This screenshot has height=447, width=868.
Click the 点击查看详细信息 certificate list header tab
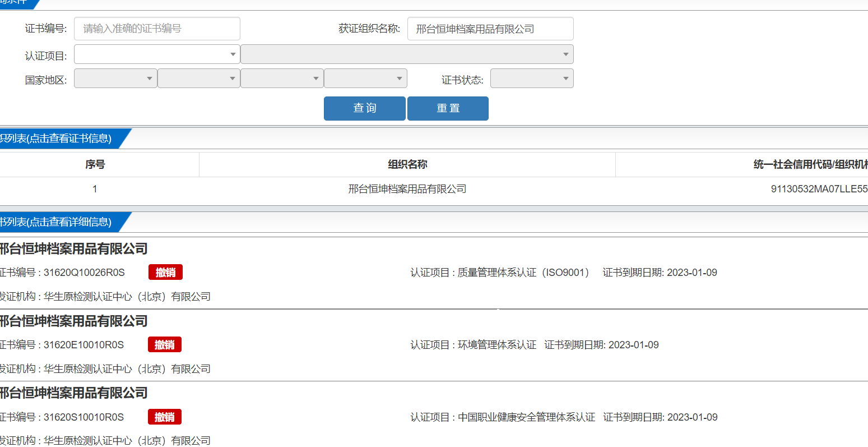point(61,222)
